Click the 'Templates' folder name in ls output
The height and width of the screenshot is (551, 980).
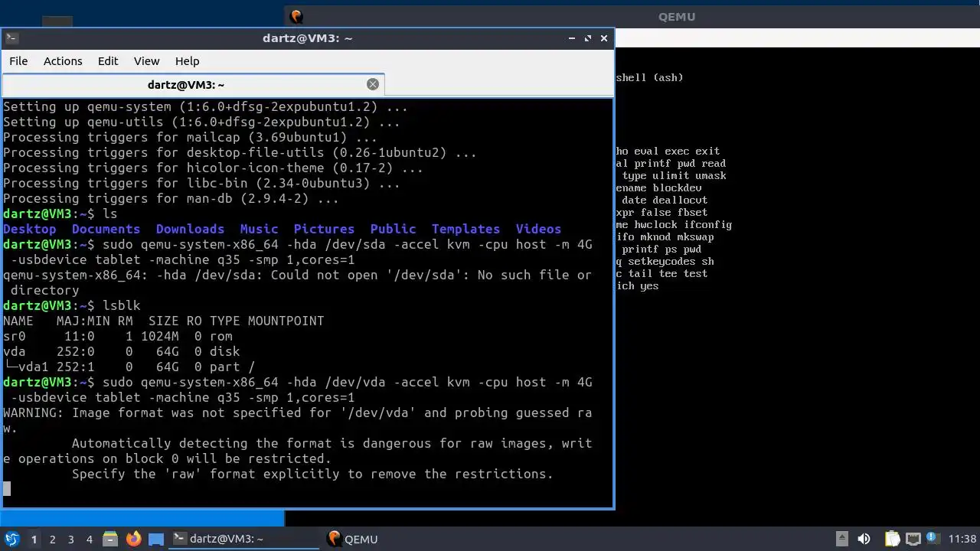[466, 229]
